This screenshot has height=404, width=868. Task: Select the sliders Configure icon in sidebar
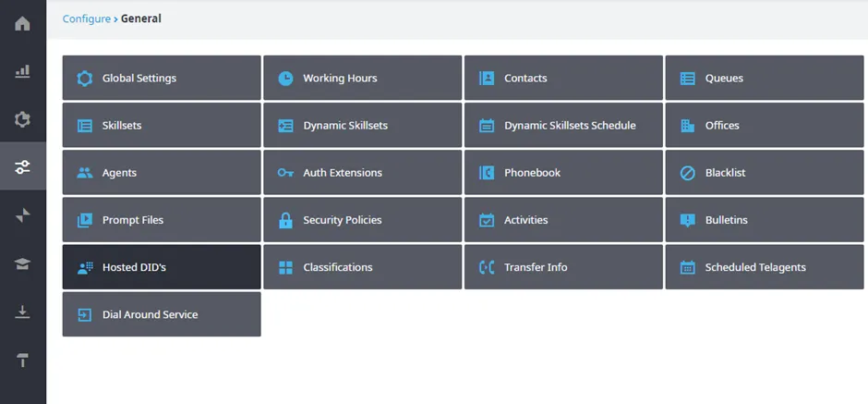tap(23, 166)
